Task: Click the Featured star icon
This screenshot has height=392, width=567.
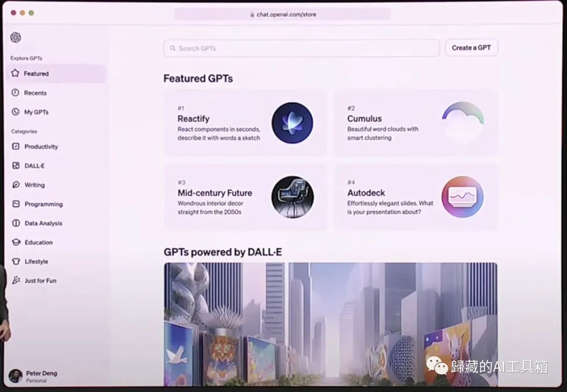Action: [15, 73]
